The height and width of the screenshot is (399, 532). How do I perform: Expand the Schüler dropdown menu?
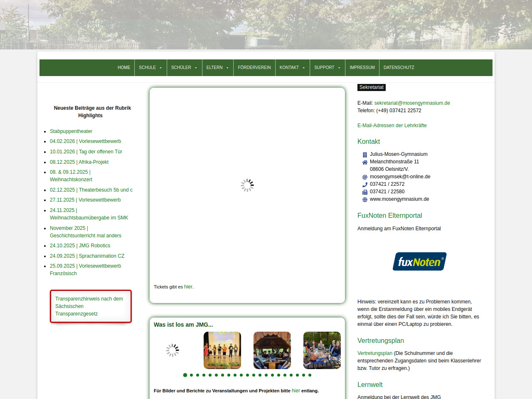pyautogui.click(x=184, y=68)
